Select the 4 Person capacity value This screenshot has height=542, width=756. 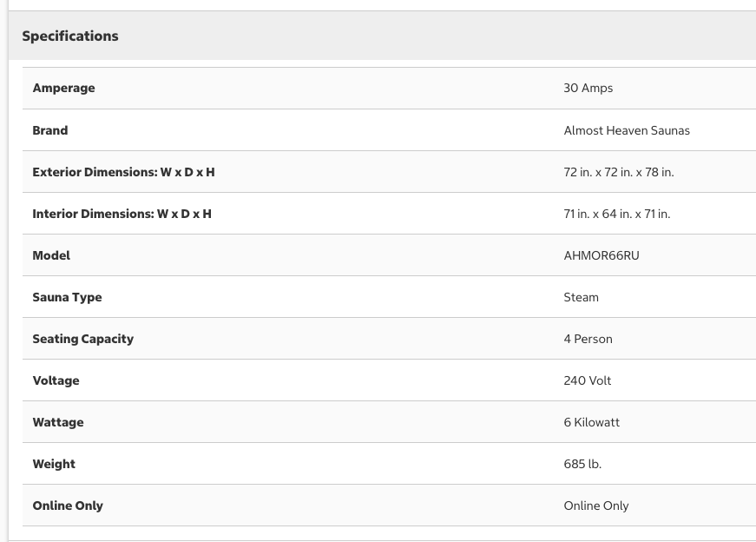point(588,339)
